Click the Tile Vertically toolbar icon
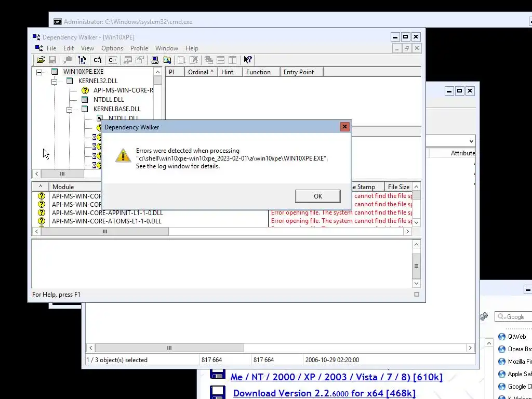This screenshot has height=399, width=532. 232,60
